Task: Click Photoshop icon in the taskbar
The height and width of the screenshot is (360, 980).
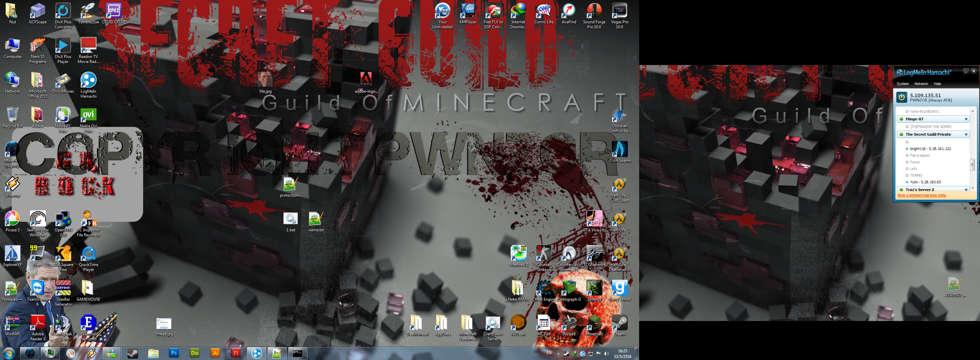Action: coord(174,353)
